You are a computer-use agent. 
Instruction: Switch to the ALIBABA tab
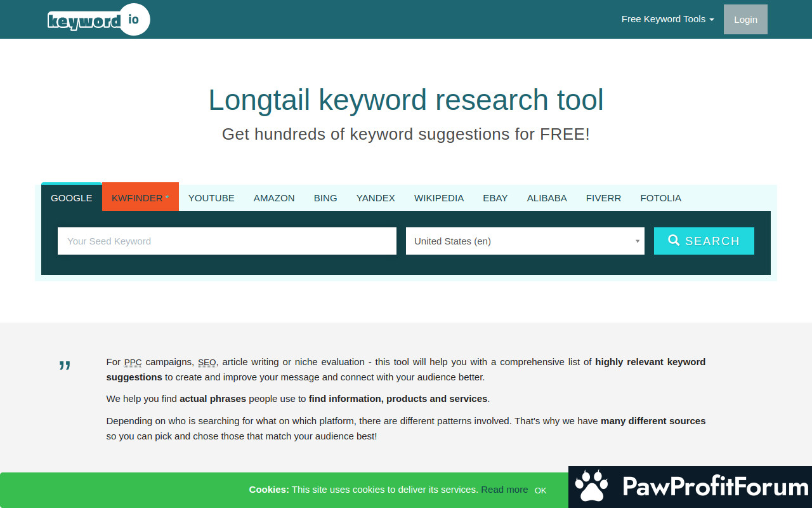pos(547,197)
